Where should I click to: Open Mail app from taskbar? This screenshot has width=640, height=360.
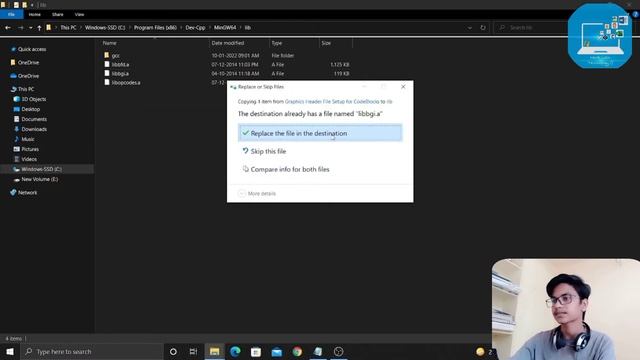(x=277, y=351)
